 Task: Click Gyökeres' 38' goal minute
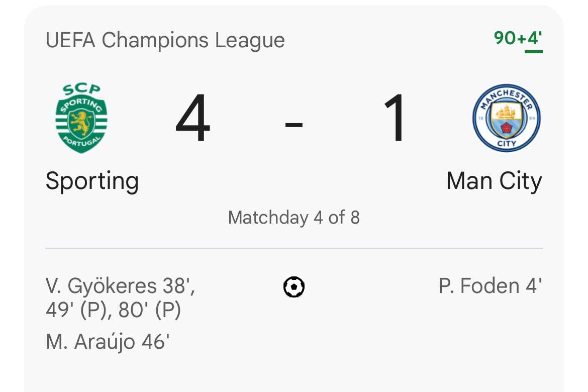(x=178, y=286)
